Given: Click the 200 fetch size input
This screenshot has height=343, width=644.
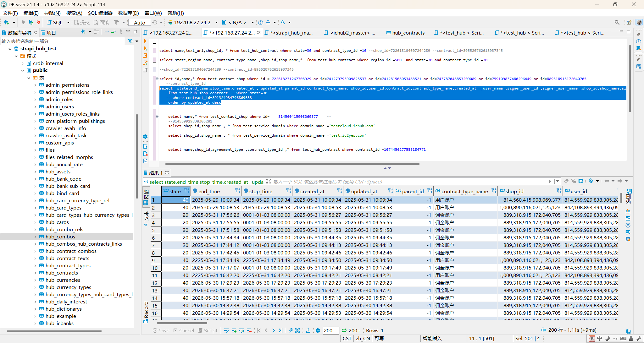Looking at the screenshot, I should pyautogui.click(x=330, y=330).
